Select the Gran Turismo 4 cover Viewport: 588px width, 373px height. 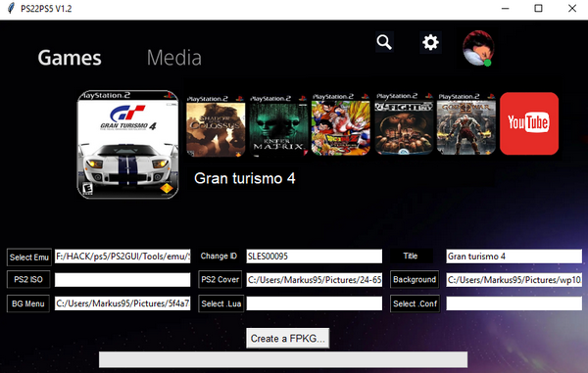(127, 144)
